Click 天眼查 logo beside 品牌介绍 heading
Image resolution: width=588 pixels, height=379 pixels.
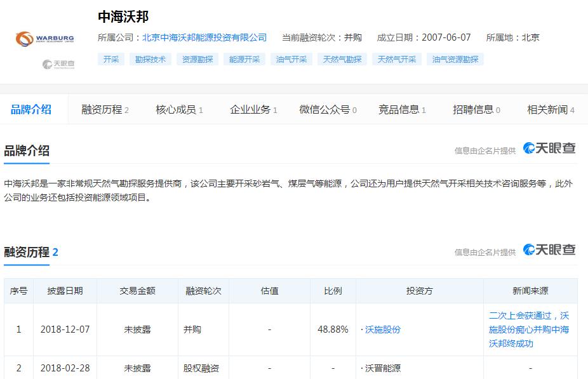(549, 148)
